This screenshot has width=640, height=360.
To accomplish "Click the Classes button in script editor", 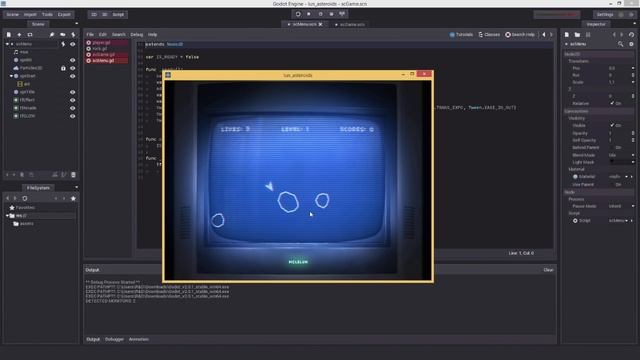I will 489,35.
